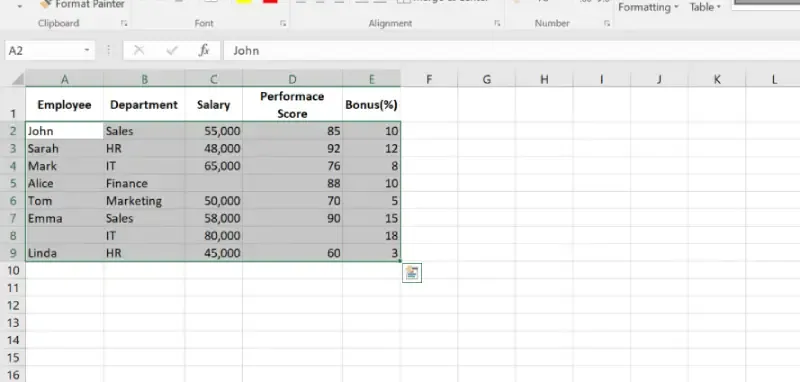Select the Marketing department cell
The width and height of the screenshot is (800, 382).
[144, 201]
